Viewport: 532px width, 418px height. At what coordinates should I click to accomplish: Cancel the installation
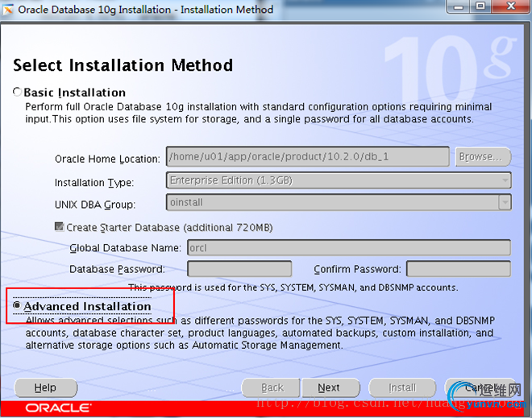coord(479,387)
